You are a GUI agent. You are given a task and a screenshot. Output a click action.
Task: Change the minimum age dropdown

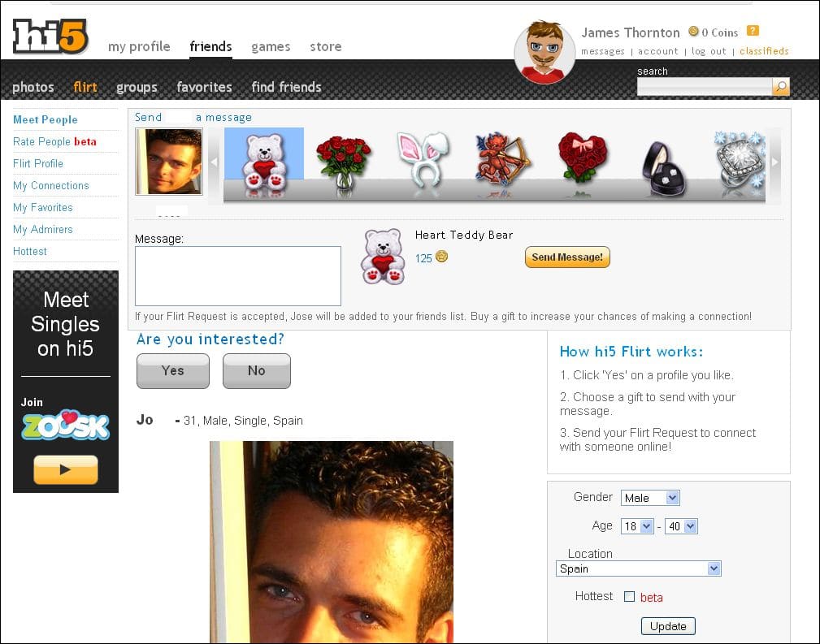coord(637,525)
